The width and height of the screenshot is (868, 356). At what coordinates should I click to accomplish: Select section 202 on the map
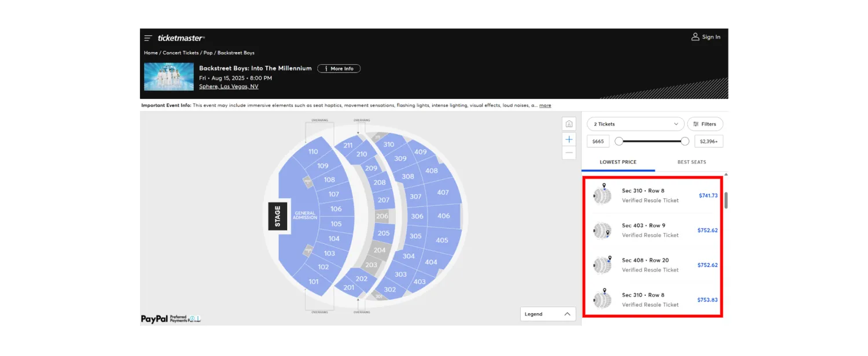(x=362, y=279)
